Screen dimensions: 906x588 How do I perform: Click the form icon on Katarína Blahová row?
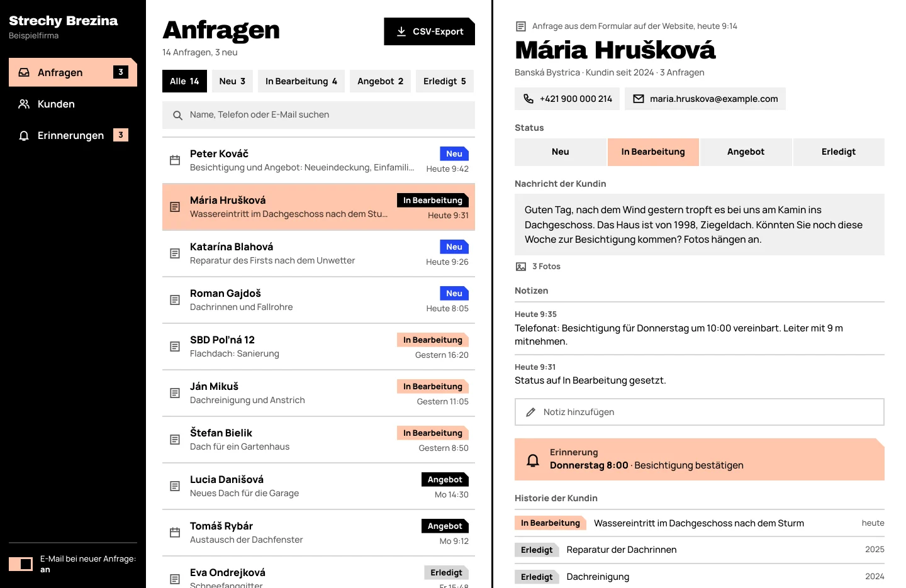[175, 253]
